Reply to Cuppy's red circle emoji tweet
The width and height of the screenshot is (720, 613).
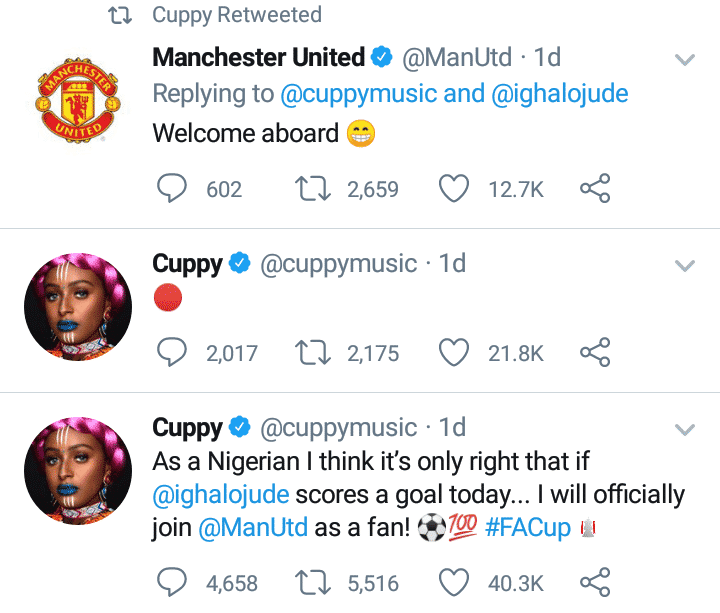pos(172,352)
